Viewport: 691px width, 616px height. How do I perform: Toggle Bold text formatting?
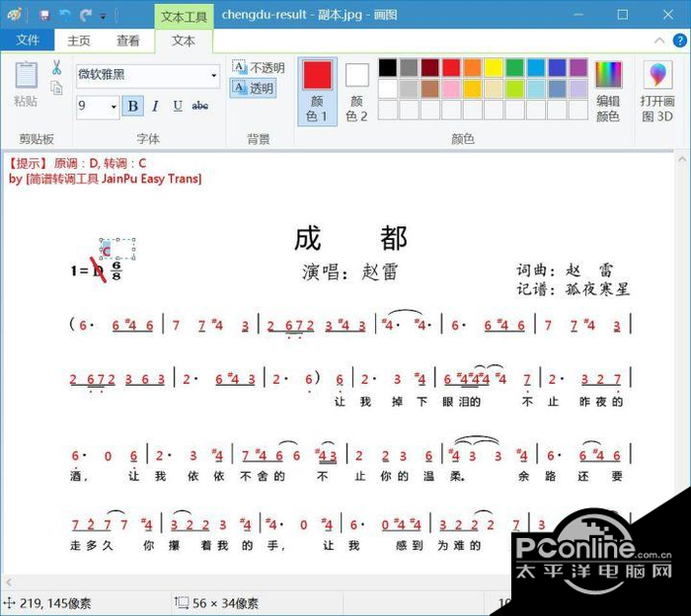(x=132, y=106)
